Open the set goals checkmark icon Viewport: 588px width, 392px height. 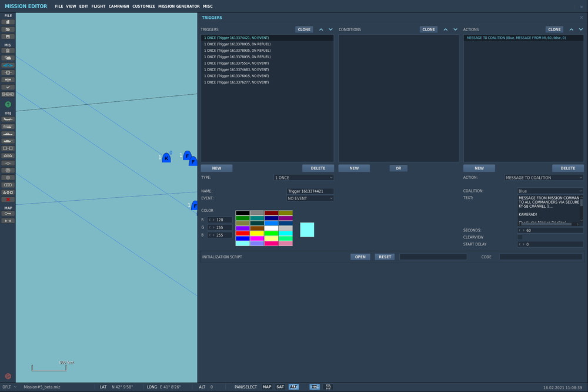pyautogui.click(x=8, y=87)
